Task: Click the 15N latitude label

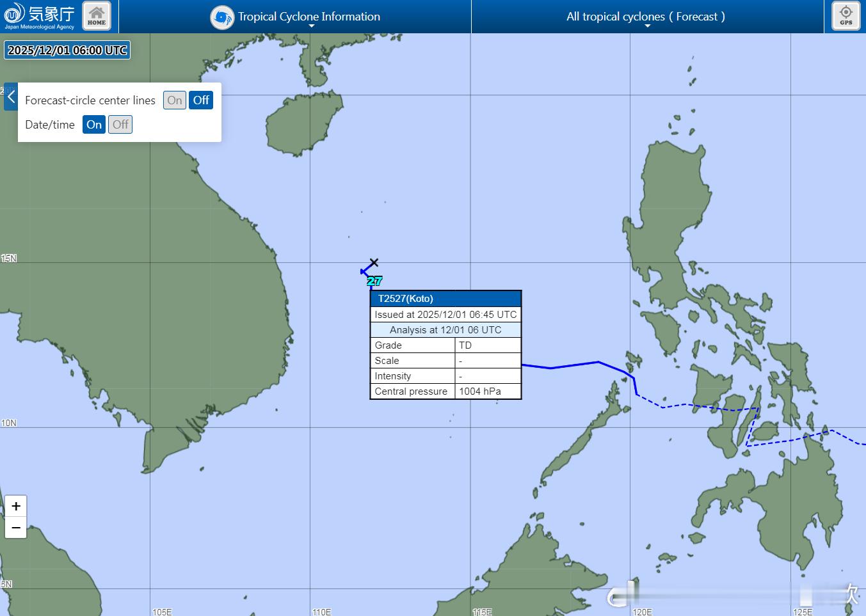Action: coord(9,258)
